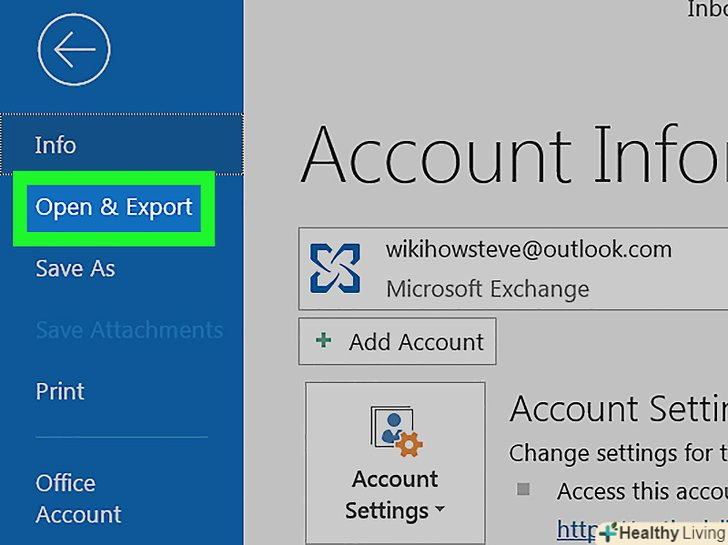The width and height of the screenshot is (728, 545).
Task: Click the Microsoft Exchange account icon
Action: [335, 268]
